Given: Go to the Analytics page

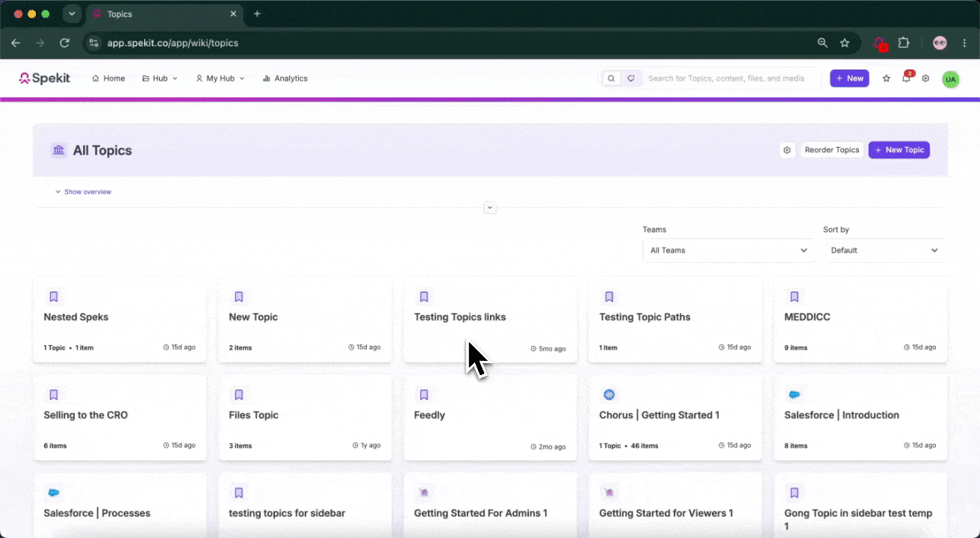Looking at the screenshot, I should (x=285, y=78).
